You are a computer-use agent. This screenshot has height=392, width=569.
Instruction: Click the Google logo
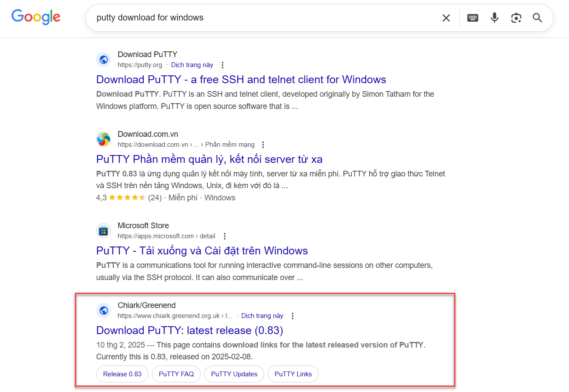(36, 17)
